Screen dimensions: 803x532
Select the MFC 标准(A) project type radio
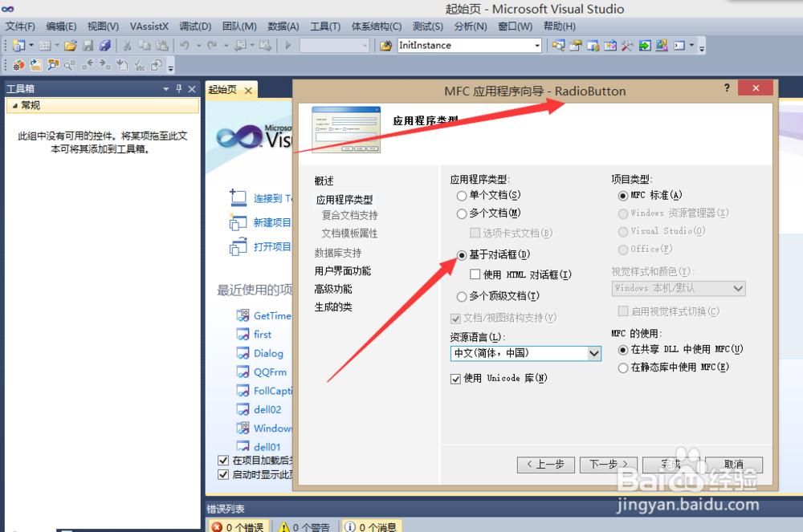[623, 196]
